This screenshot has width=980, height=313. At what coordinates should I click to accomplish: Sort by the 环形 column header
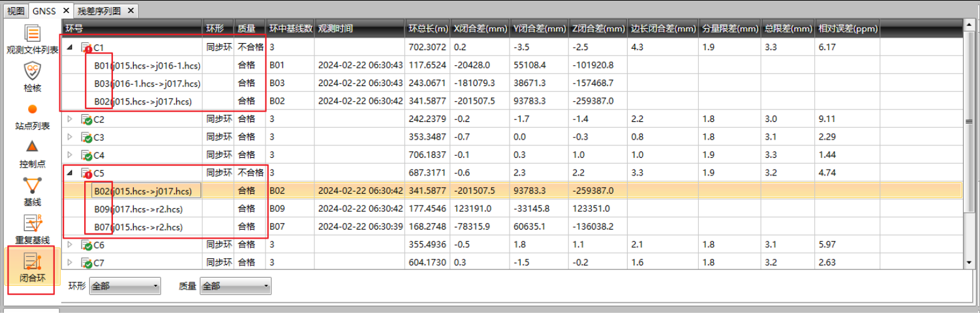(x=219, y=29)
